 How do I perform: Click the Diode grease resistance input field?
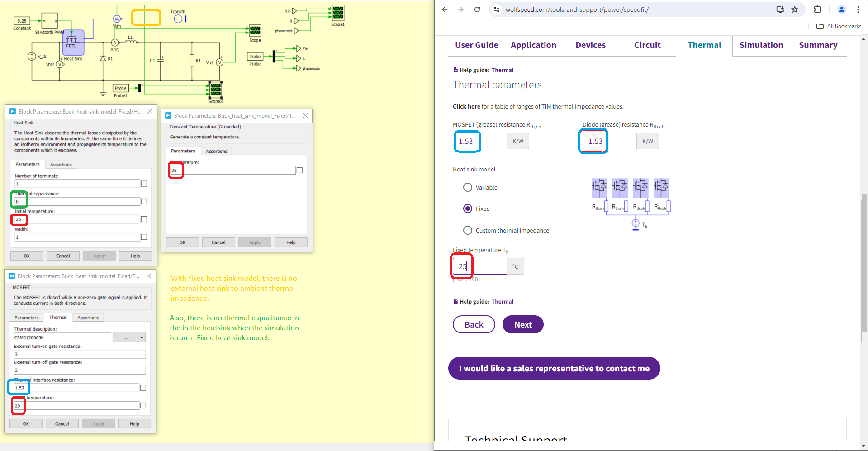[x=610, y=141]
